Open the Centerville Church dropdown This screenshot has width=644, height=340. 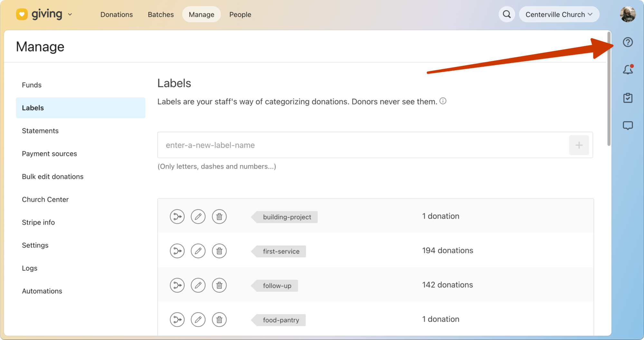point(559,14)
